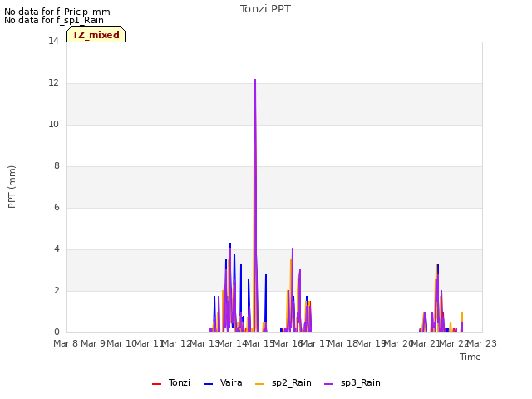
Task: Click the Mar 23 x-axis tick label
Action: pyautogui.click(x=482, y=343)
